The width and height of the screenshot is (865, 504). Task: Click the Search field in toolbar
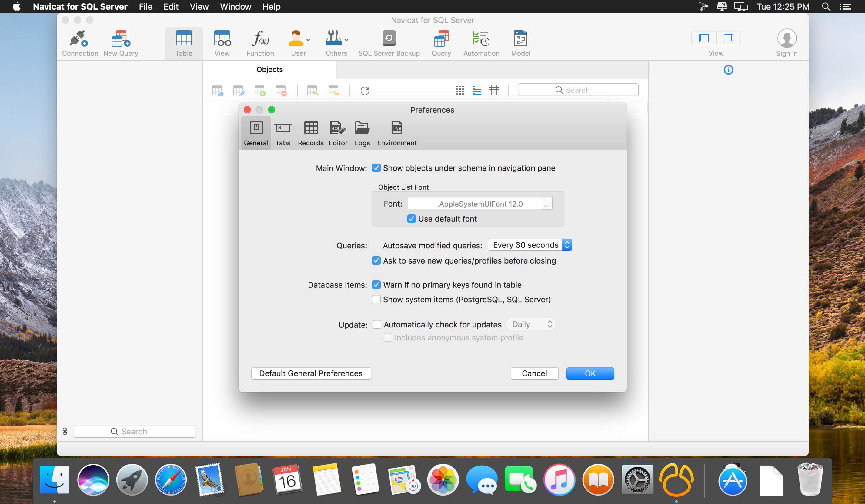[x=577, y=90]
